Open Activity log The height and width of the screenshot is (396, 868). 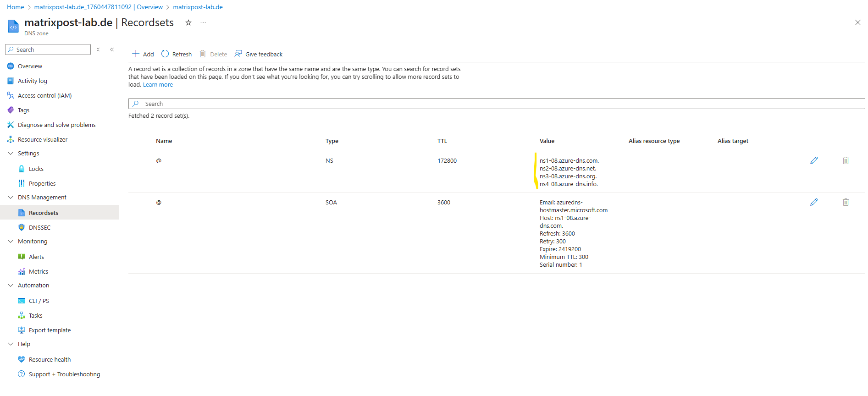[33, 81]
